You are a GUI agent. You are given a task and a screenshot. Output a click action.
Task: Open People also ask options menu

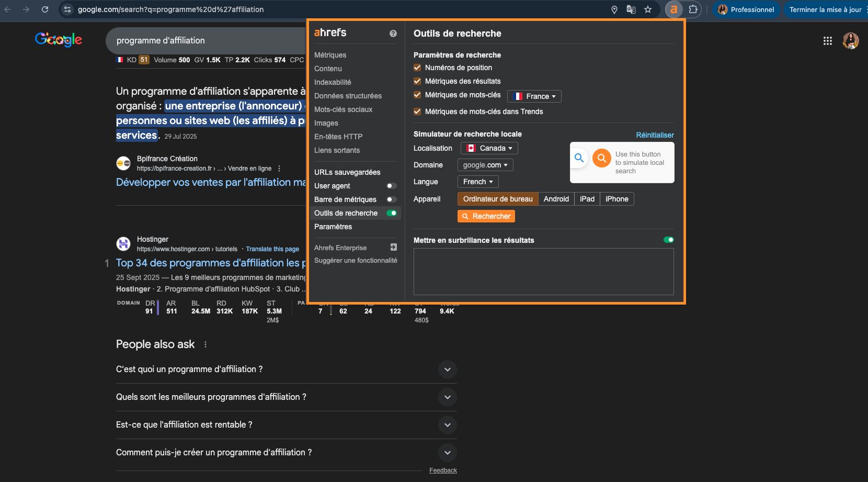(205, 344)
